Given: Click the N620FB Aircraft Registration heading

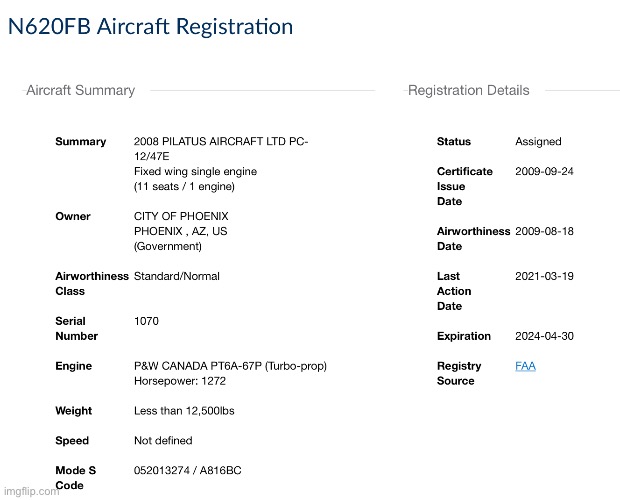Looking at the screenshot, I should [x=151, y=27].
